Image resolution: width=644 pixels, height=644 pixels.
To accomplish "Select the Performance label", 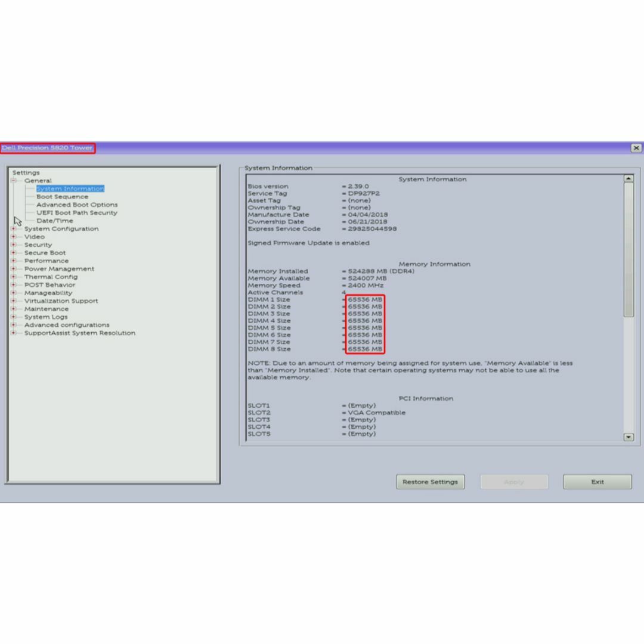I will pyautogui.click(x=47, y=261).
